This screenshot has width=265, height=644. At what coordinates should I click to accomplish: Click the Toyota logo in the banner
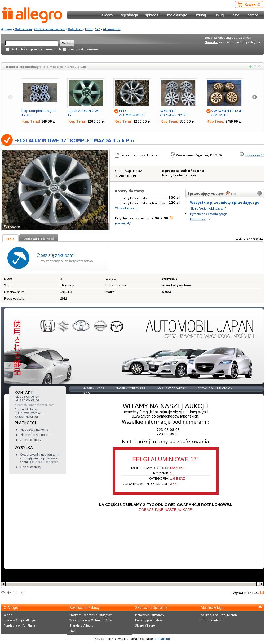81,326
